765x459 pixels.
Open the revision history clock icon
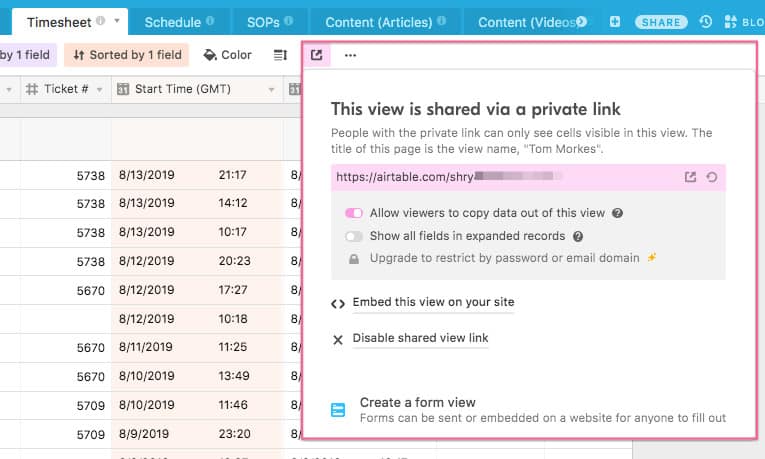tap(706, 21)
